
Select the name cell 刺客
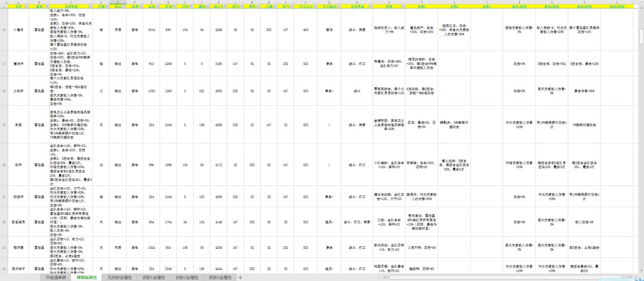[x=18, y=125]
